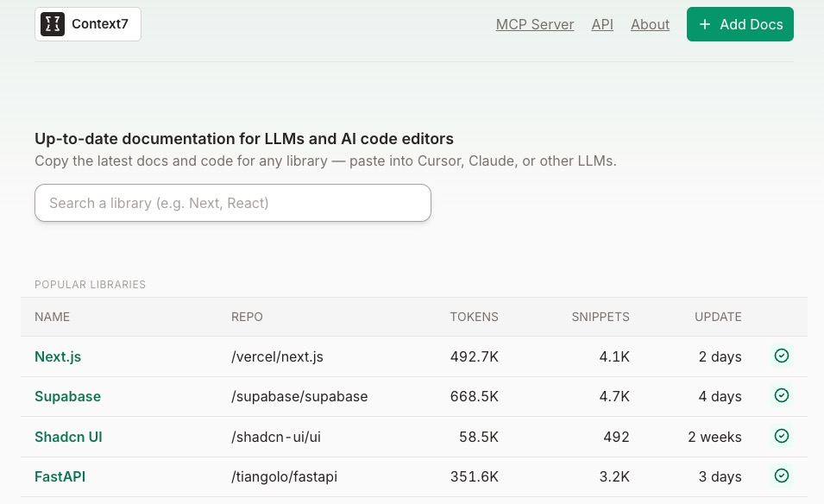824x504 pixels.
Task: Click the Context7 logo icon
Action: point(53,24)
